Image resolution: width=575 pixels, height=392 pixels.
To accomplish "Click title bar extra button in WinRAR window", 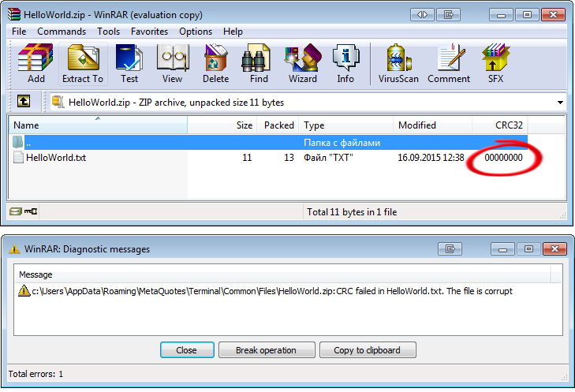I will pyautogui.click(x=449, y=15).
